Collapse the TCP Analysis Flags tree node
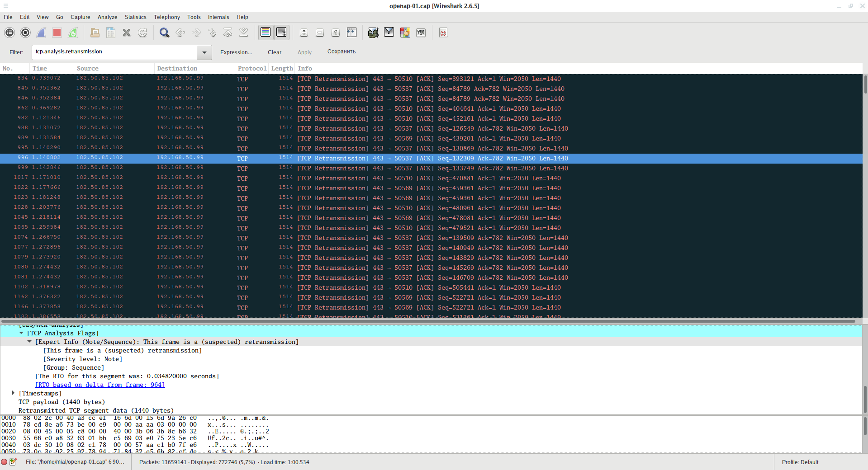 21,333
